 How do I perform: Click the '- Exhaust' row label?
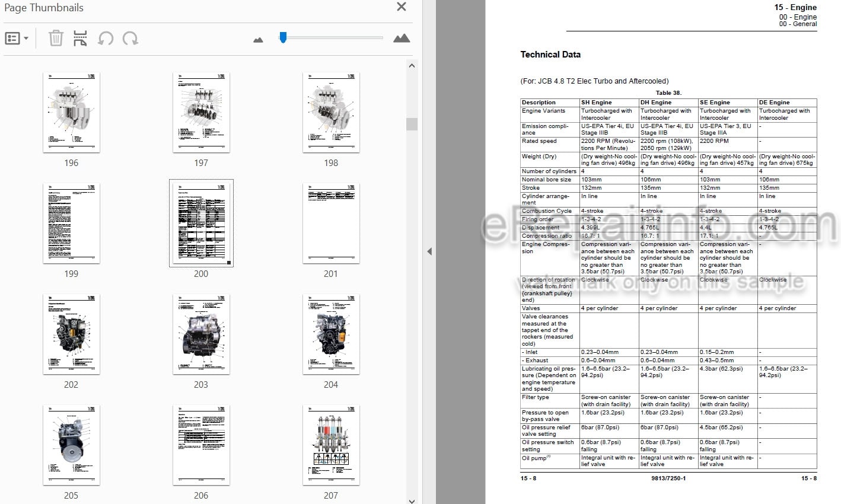[535, 361]
